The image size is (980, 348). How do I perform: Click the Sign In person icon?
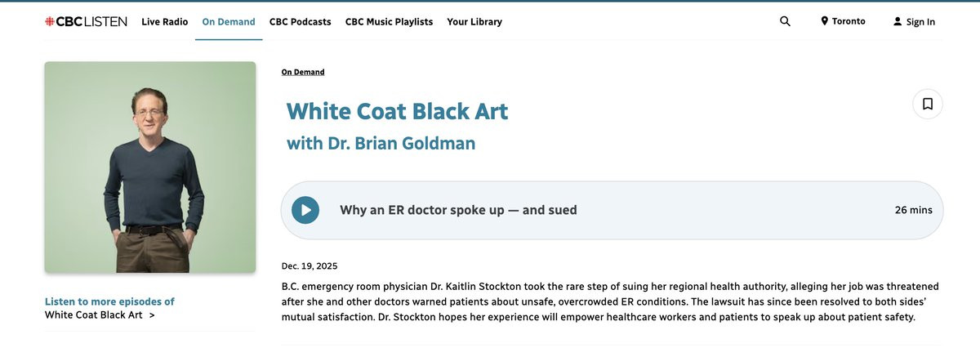click(x=898, y=21)
